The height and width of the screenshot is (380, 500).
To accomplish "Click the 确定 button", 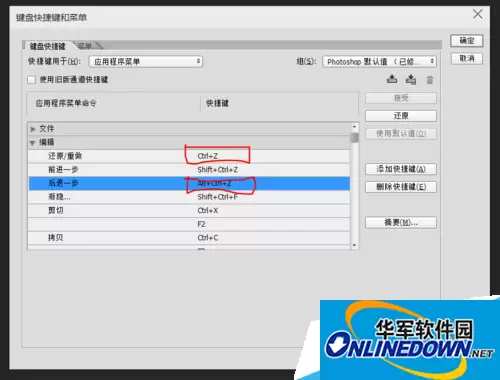I will (467, 41).
